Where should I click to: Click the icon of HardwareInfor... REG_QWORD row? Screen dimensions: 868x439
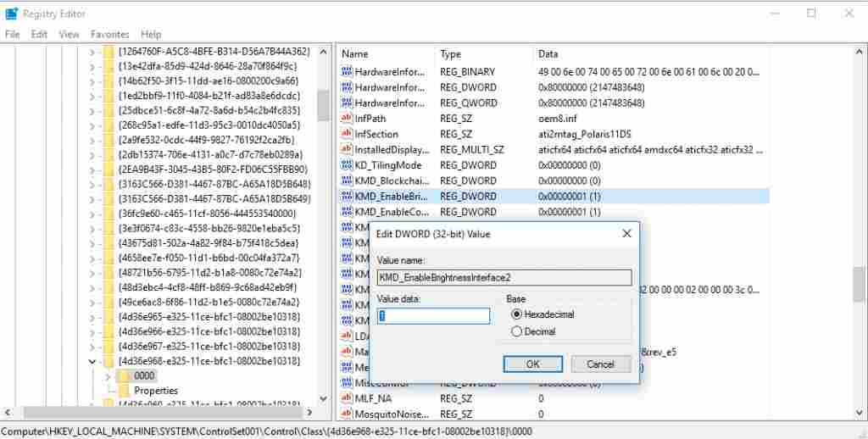pyautogui.click(x=347, y=103)
